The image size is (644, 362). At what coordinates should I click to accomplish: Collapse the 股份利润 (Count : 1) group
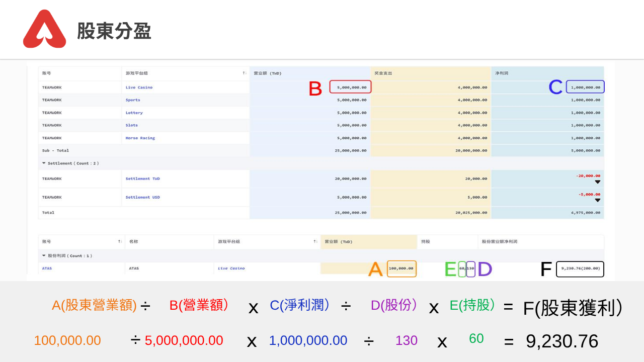click(44, 256)
